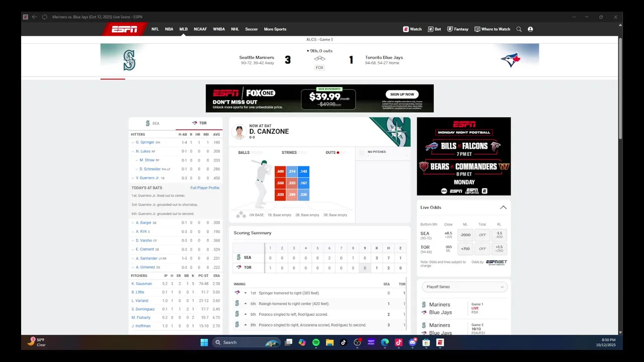Expand N. Lukes' at-bat details

tap(133, 151)
